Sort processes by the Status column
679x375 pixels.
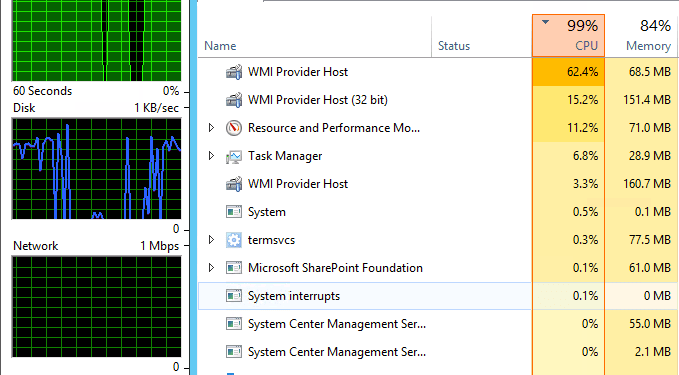(x=482, y=36)
